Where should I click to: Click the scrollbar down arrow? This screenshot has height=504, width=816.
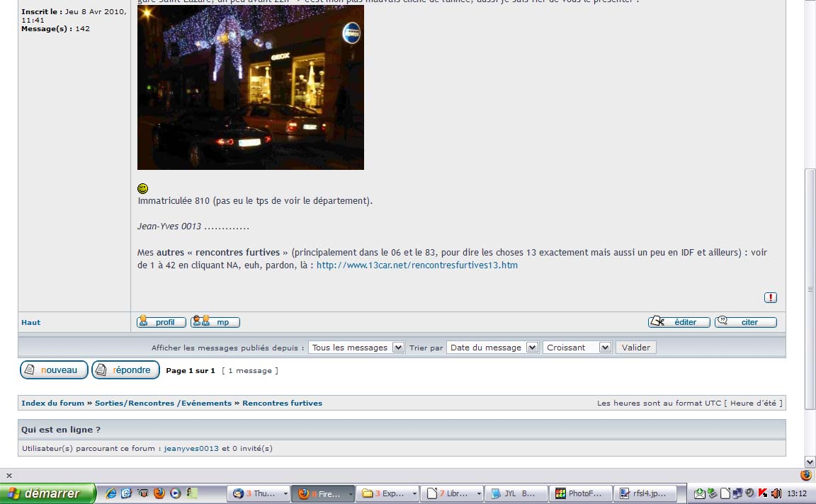pos(810,462)
